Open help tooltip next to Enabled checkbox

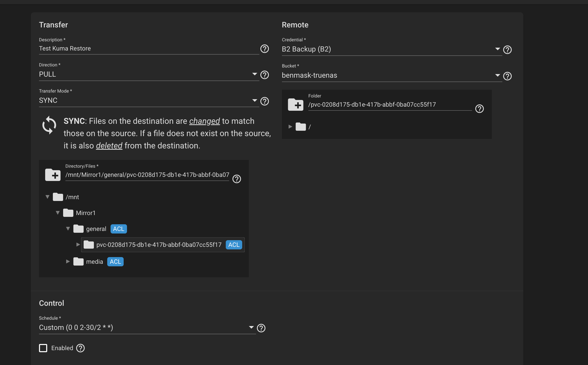pos(80,348)
